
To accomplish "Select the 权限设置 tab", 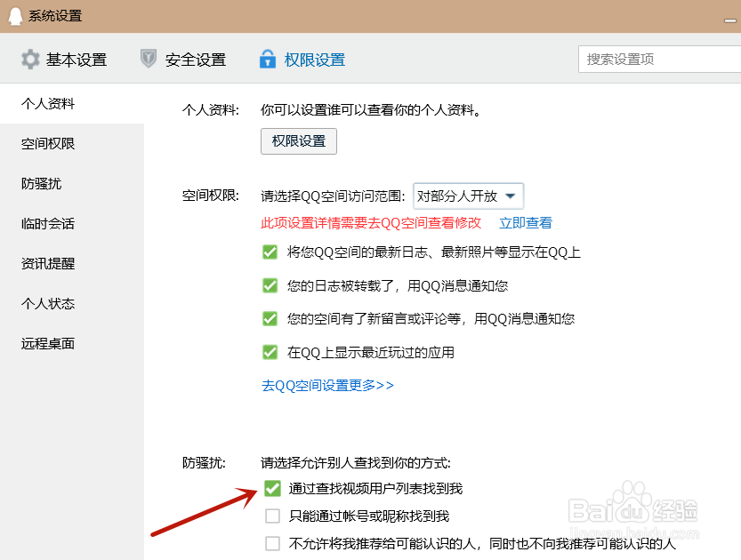I will [x=302, y=60].
